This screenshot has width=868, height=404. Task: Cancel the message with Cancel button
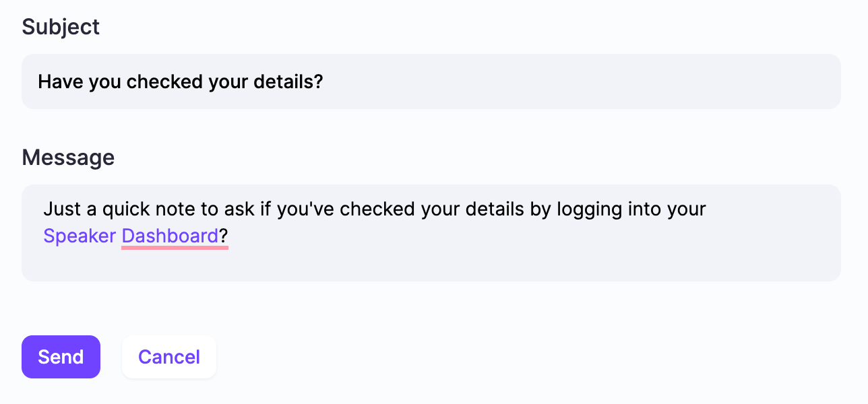(169, 357)
